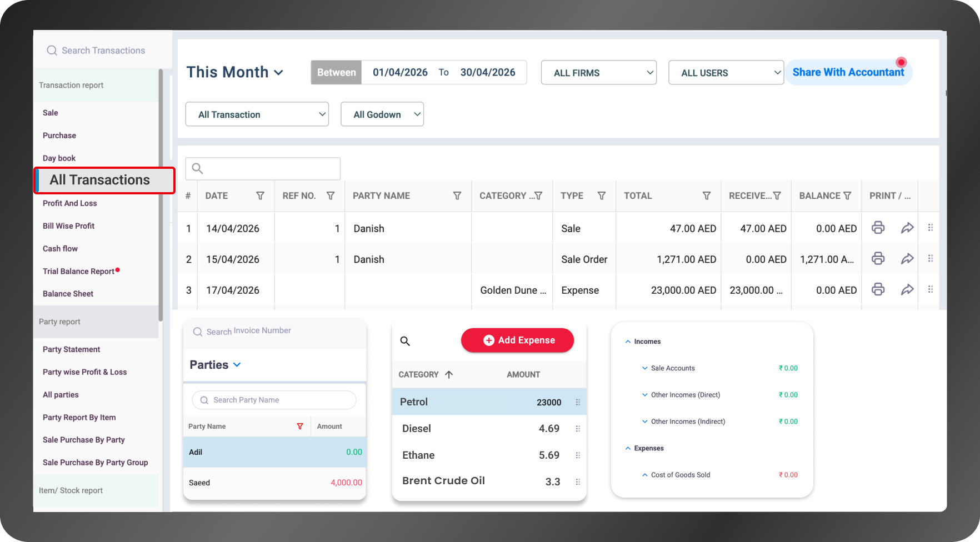The height and width of the screenshot is (542, 980).
Task: Collapse the Incomes section
Action: [x=628, y=342]
